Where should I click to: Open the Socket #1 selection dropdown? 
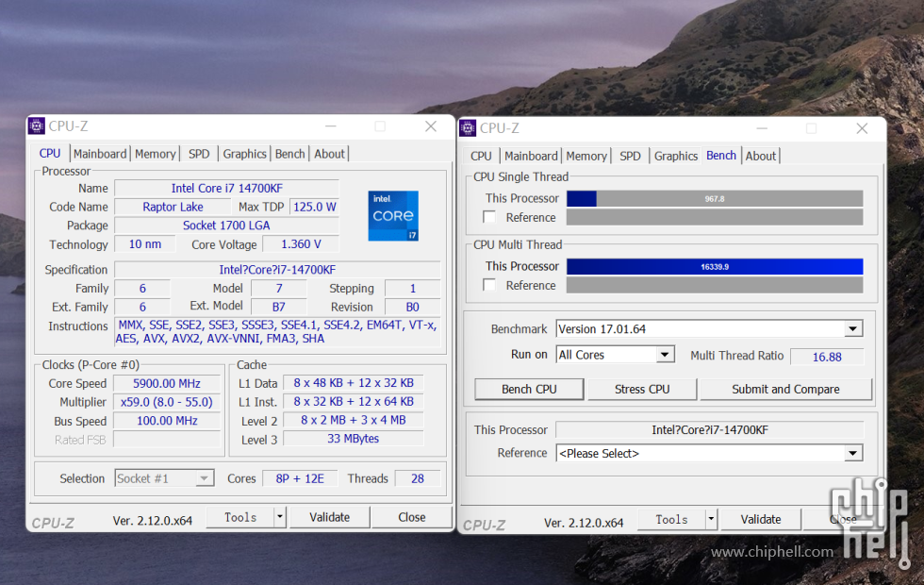point(204,478)
